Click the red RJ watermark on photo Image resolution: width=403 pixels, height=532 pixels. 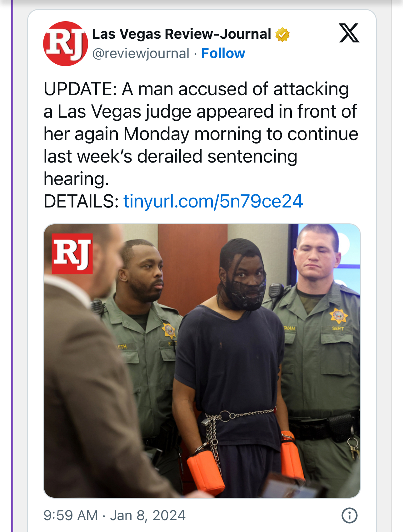click(72, 253)
